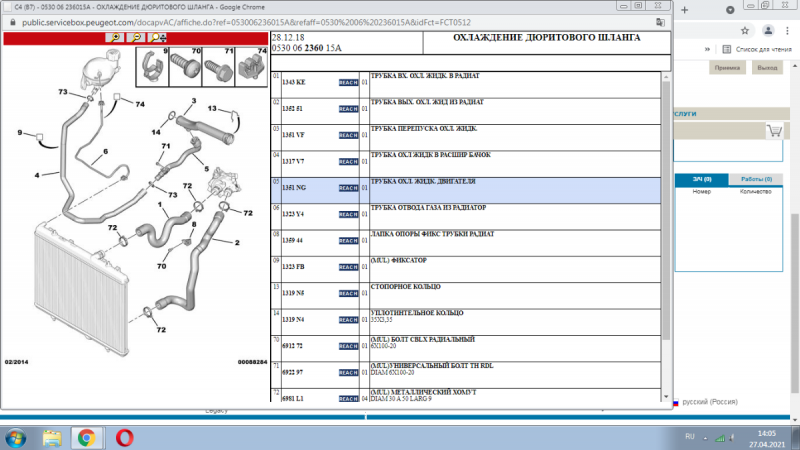The height and width of the screenshot is (450, 800).
Task: Open the shopping cart icon
Action: (774, 131)
